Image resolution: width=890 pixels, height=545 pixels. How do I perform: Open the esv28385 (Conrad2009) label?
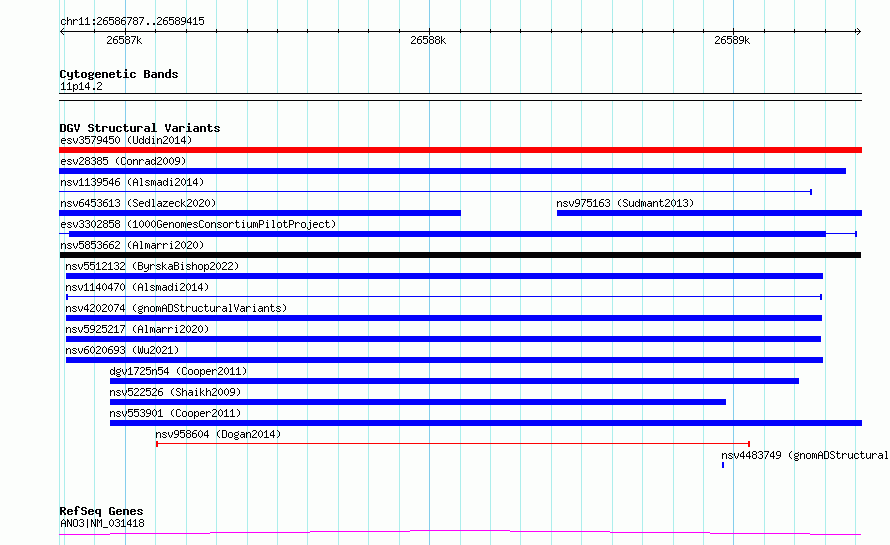pyautogui.click(x=123, y=161)
